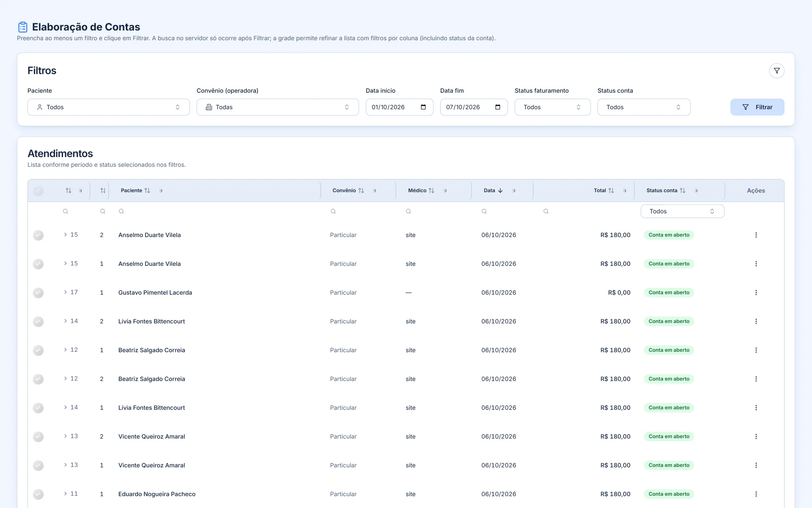Image resolution: width=812 pixels, height=508 pixels.
Task: Open the column menu icon next to Paciente
Action: pos(161,190)
